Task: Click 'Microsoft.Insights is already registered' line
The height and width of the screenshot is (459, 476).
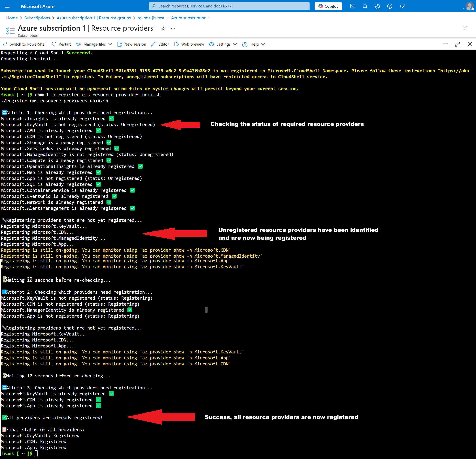Action: 57,118
